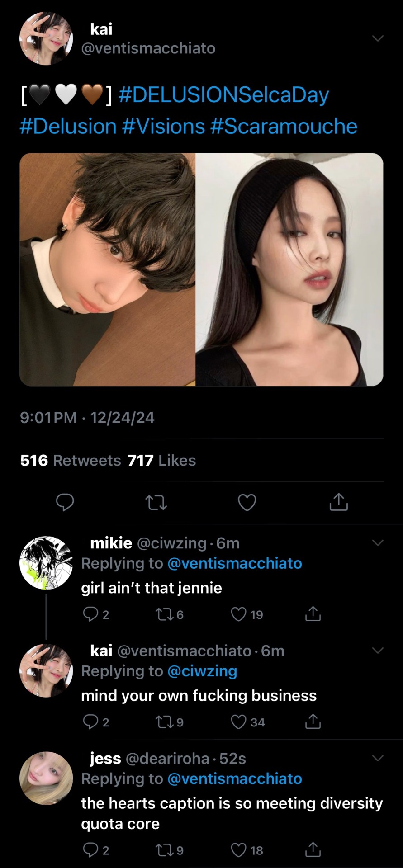Viewport: 403px width, 868px height.
Task: Open jess's profile picture
Action: 46,778
